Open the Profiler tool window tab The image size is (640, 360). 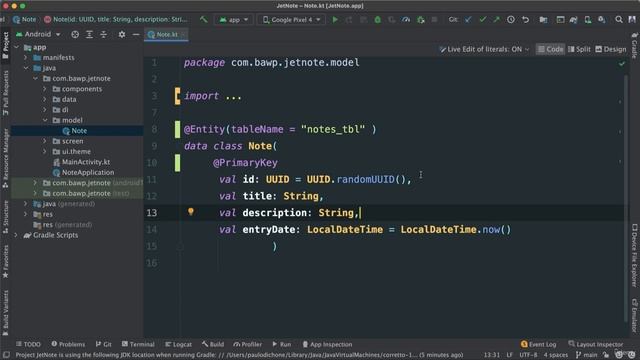click(247, 344)
